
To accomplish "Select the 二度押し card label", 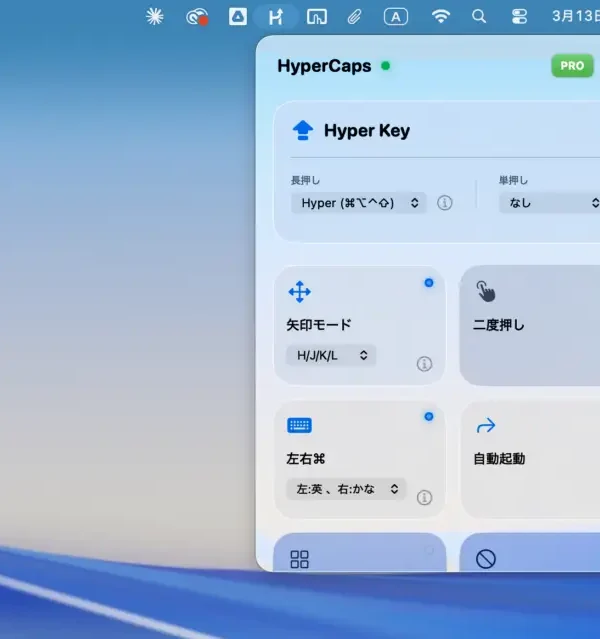I will click(x=499, y=325).
